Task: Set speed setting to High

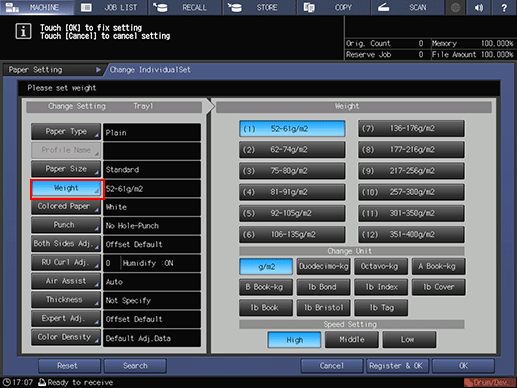Action: point(294,340)
